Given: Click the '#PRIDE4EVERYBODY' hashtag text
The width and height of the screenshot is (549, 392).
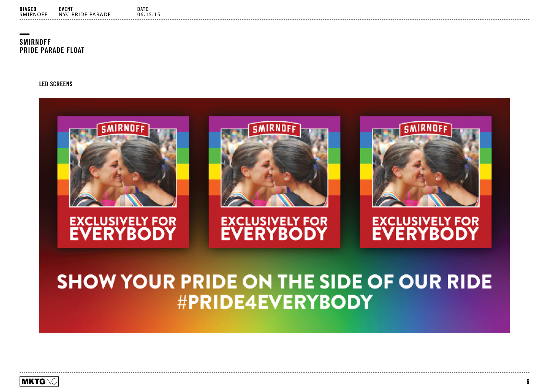Looking at the screenshot, I should point(274,302).
